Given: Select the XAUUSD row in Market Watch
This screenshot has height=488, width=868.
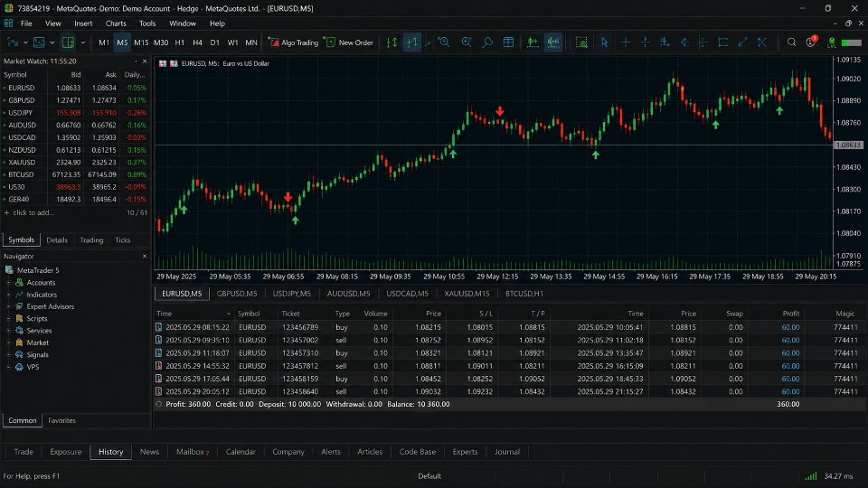Looking at the screenshot, I should point(76,162).
